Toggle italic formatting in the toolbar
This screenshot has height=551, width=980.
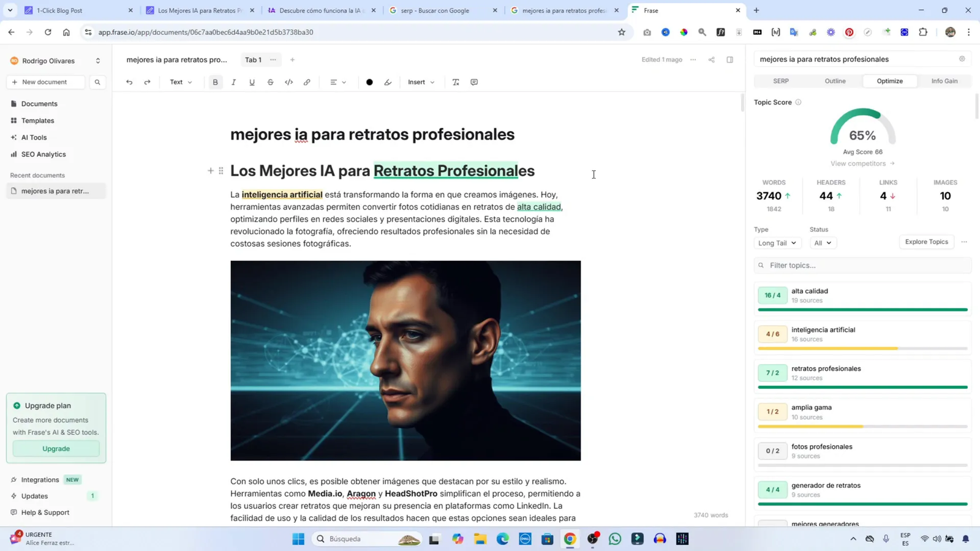(233, 81)
